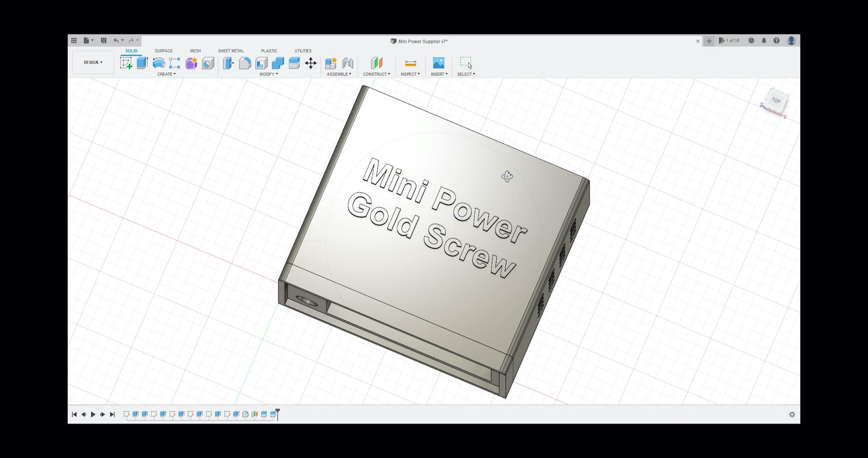The width and height of the screenshot is (868, 458).
Task: Open the SHEET METAL tab
Action: (x=231, y=51)
